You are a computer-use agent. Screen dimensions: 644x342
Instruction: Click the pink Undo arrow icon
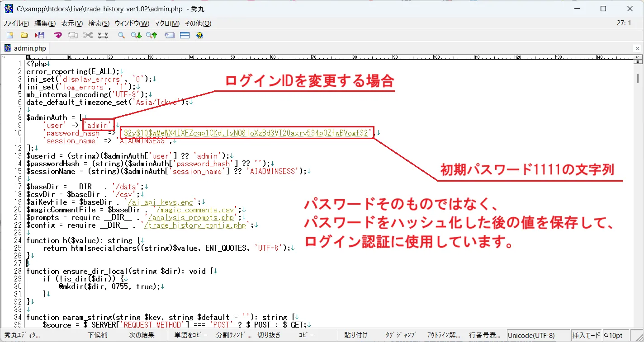click(x=57, y=35)
